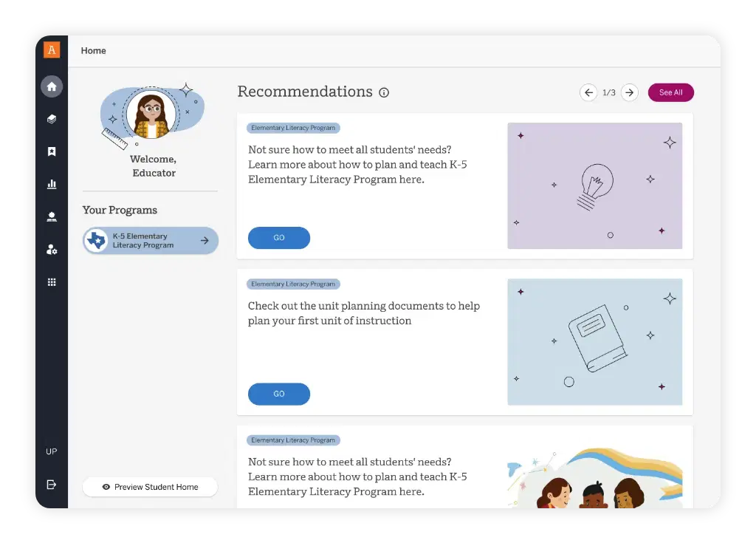The height and width of the screenshot is (543, 756).
Task: Click the Texas star program icon
Action: click(97, 240)
